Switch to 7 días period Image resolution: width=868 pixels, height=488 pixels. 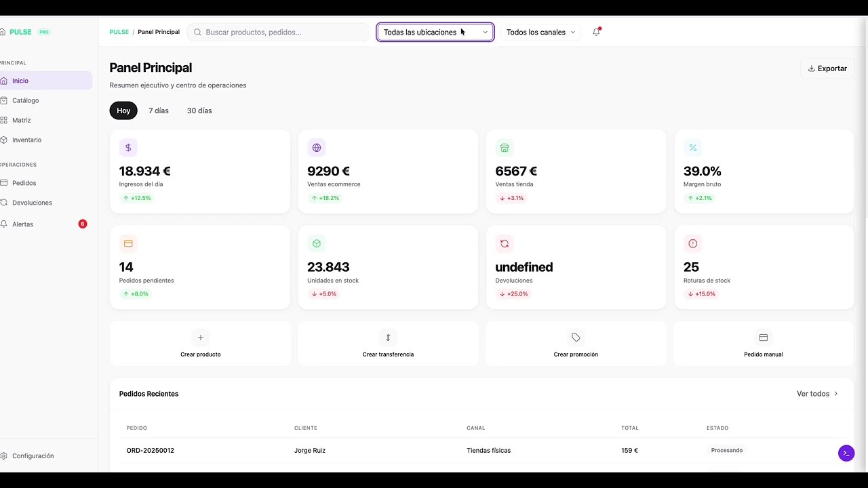pyautogui.click(x=159, y=110)
